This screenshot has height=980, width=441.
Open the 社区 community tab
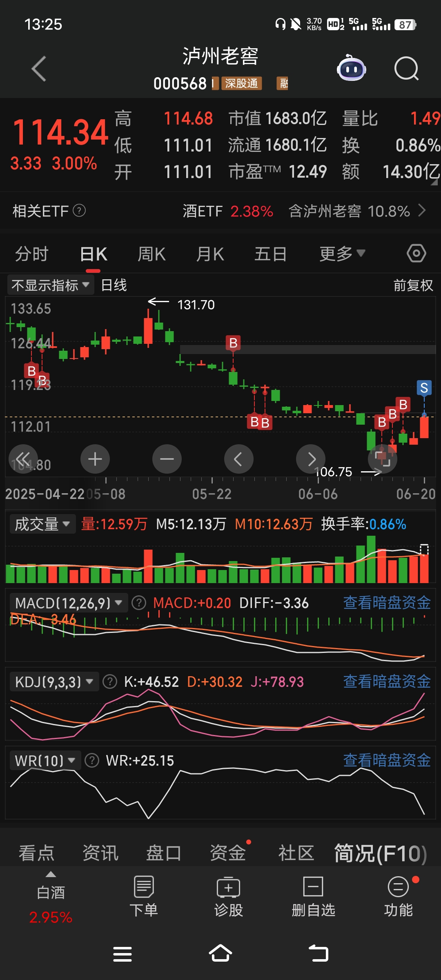click(x=296, y=853)
